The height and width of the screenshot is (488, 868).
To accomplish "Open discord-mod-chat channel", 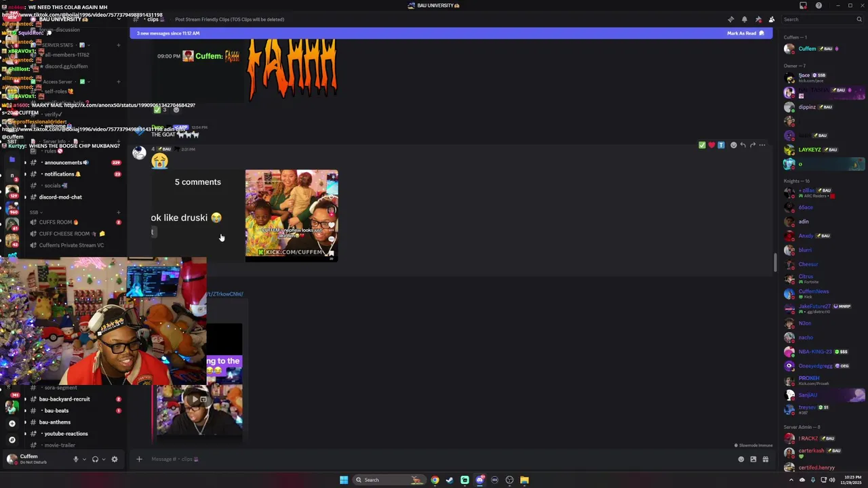I will tap(60, 197).
